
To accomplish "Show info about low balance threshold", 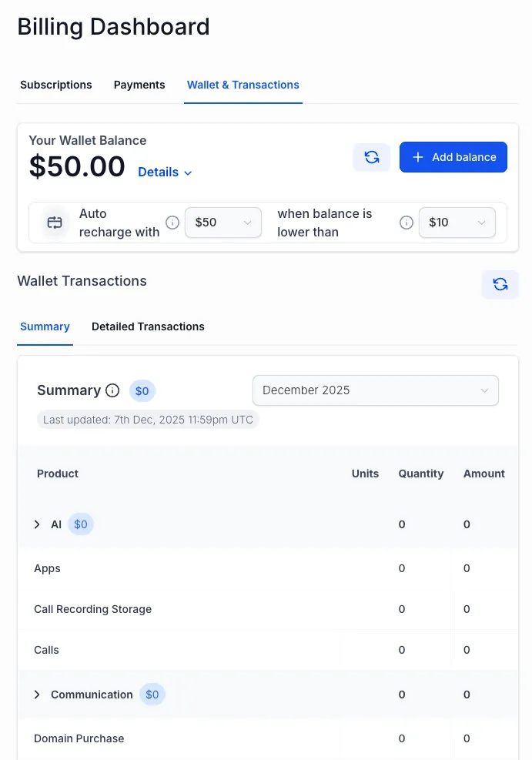I will 407,223.
